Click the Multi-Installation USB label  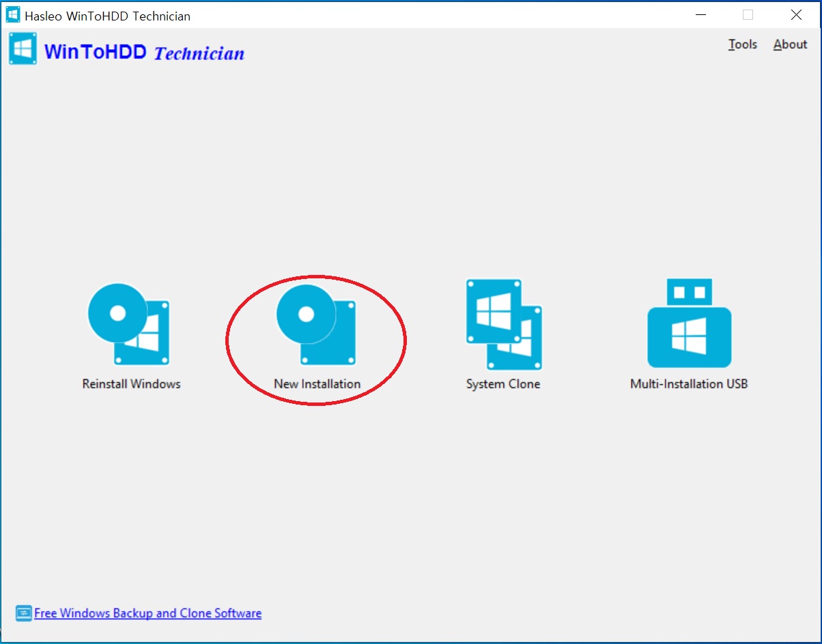click(x=689, y=384)
